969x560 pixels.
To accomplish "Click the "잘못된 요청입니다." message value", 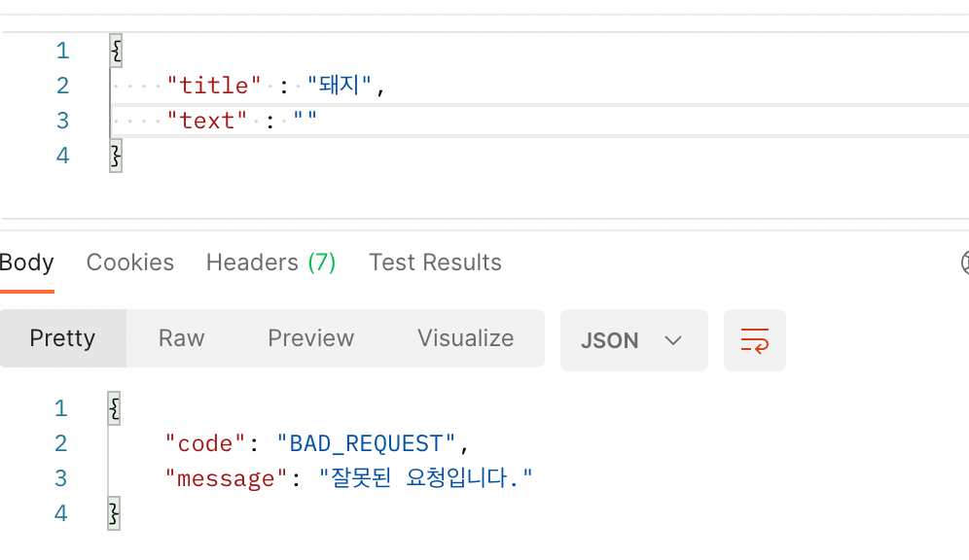I will click(425, 478).
